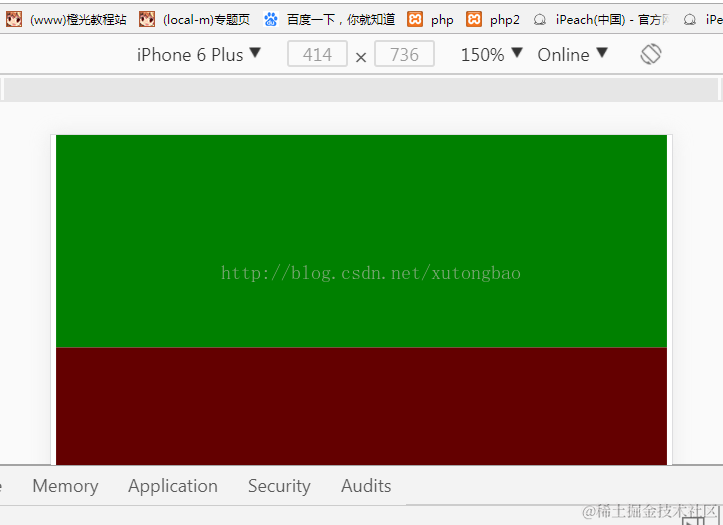Click the avatar icon of (www)橙光教程站 bookmark
The width and height of the screenshot is (723, 525).
[14, 19]
